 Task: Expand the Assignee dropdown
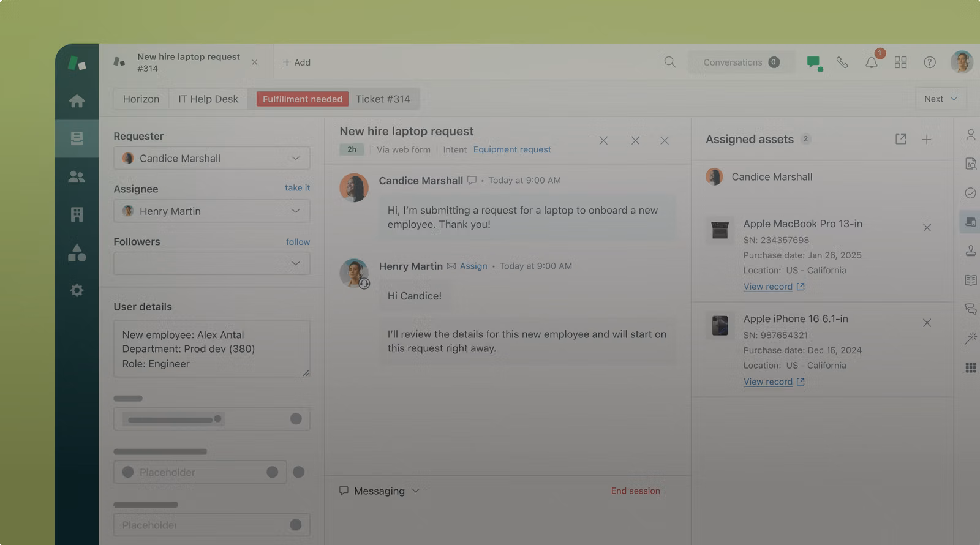click(295, 211)
